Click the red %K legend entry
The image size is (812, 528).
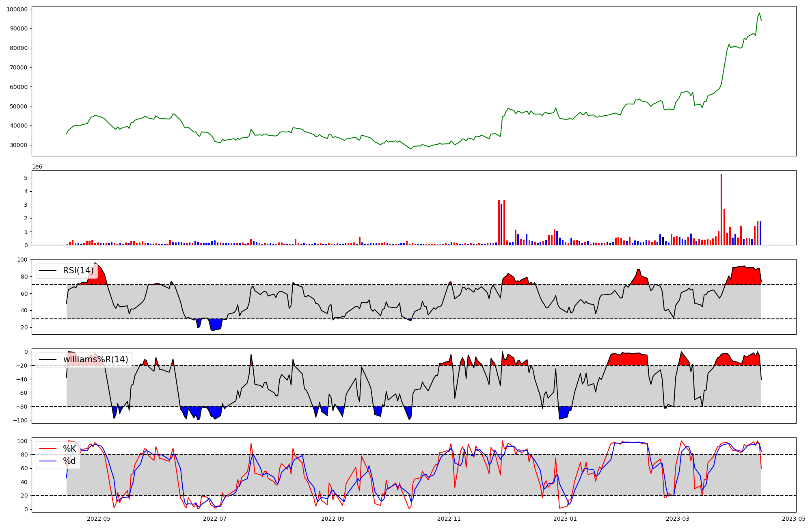click(x=69, y=448)
